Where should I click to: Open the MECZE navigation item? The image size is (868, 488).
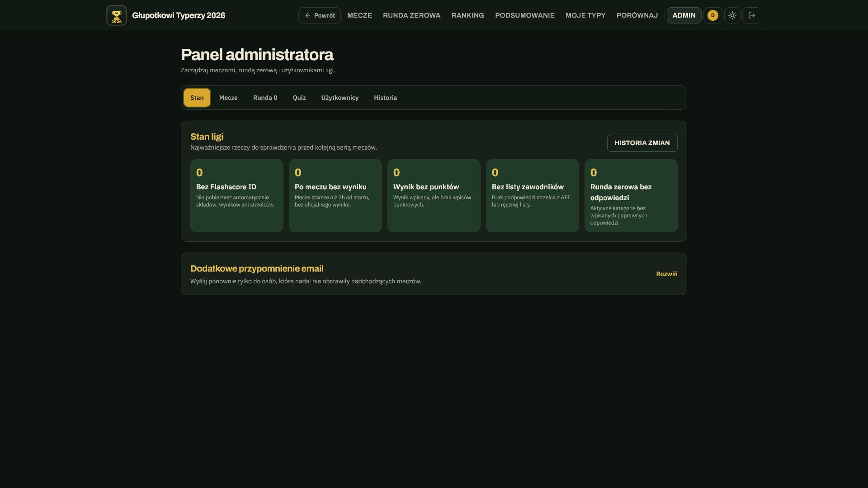(x=359, y=15)
